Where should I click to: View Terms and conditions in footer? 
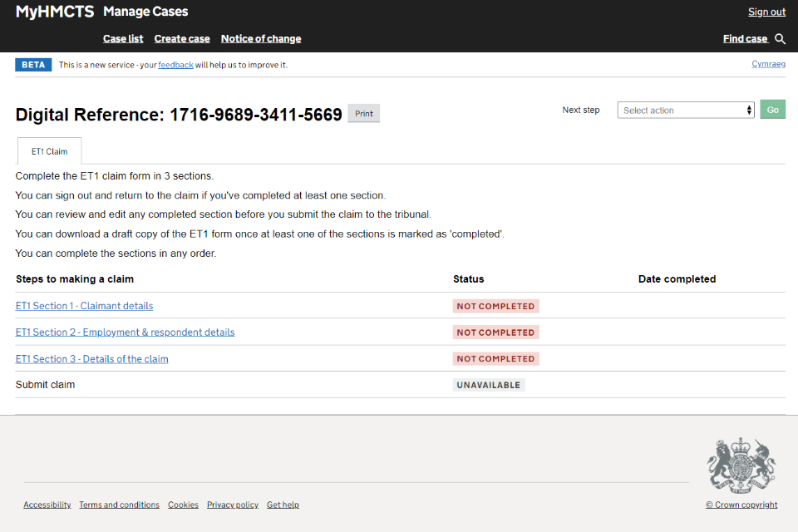click(119, 505)
